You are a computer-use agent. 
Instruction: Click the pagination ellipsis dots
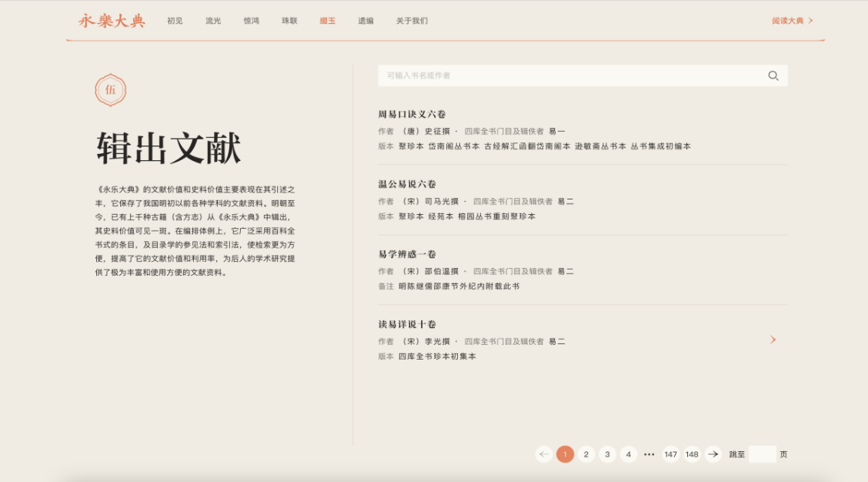click(x=649, y=454)
